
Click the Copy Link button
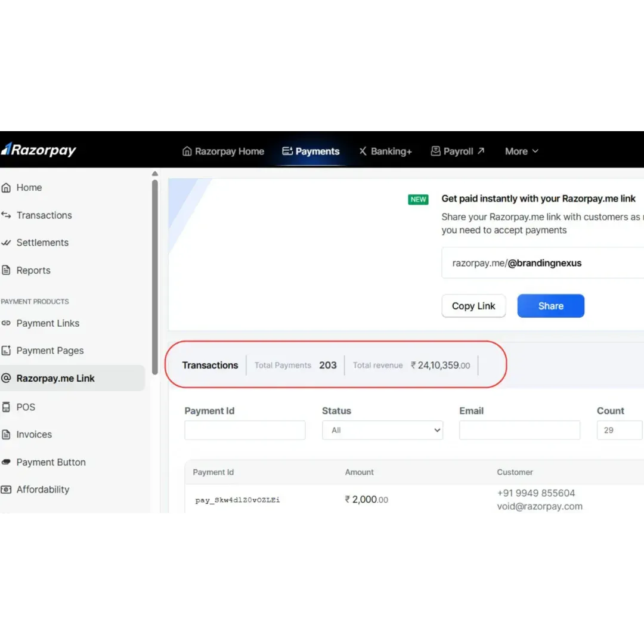pyautogui.click(x=473, y=306)
